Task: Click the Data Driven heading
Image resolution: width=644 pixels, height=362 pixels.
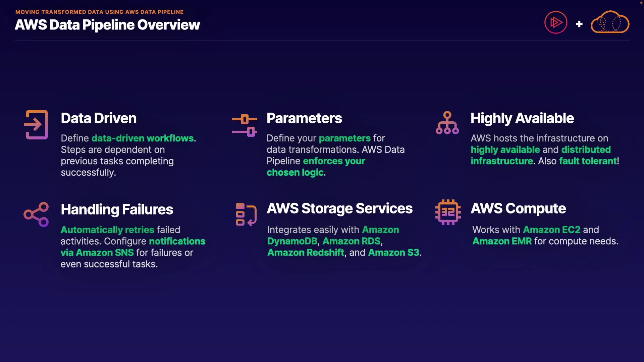Action: 99,118
